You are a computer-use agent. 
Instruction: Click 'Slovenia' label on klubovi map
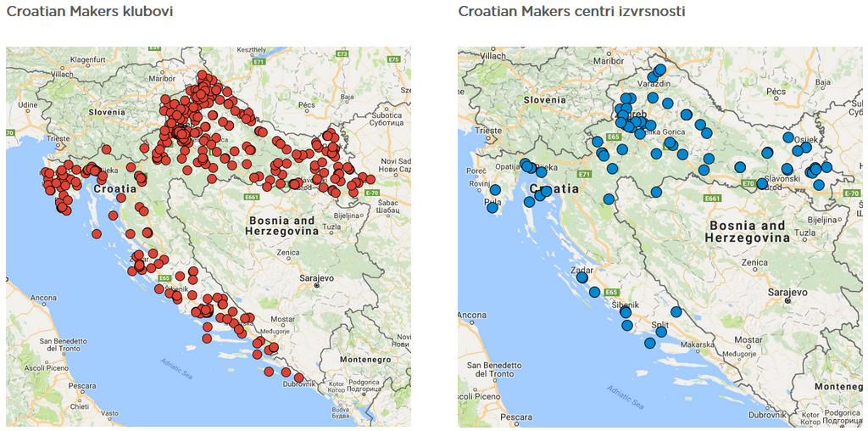click(x=107, y=111)
